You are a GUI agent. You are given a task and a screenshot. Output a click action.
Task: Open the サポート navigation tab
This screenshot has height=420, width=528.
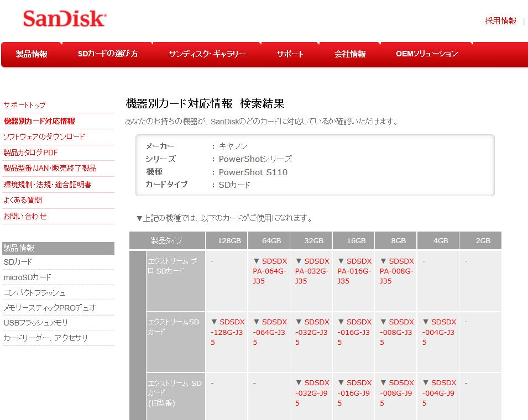290,54
